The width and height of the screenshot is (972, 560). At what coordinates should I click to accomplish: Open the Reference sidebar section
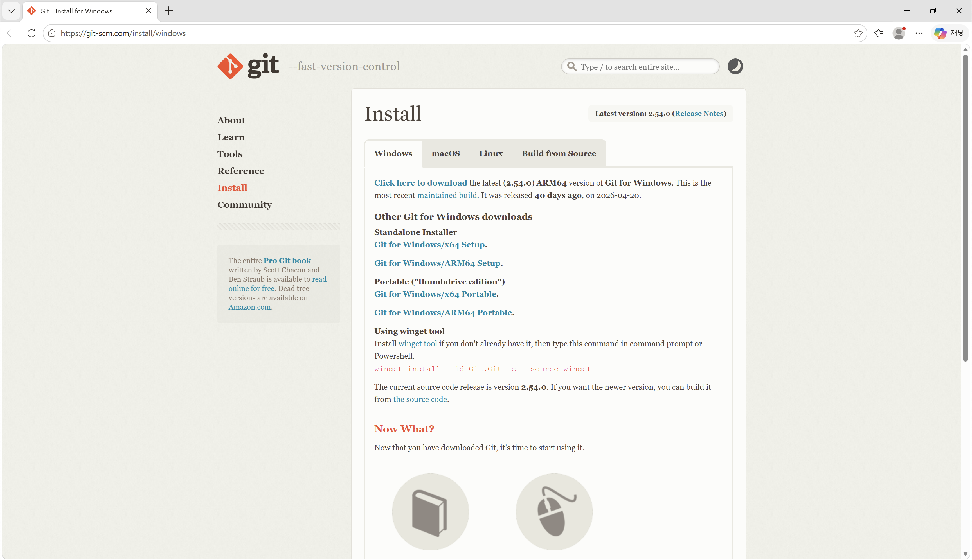point(240,171)
